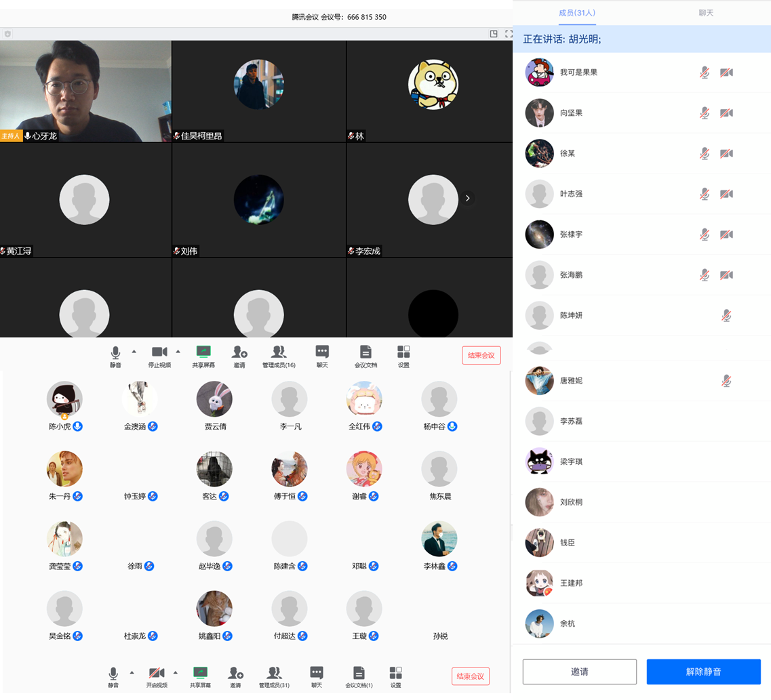771x700 pixels.
Task: Click 陈小虎's avatar in the grid
Action: coord(64,399)
